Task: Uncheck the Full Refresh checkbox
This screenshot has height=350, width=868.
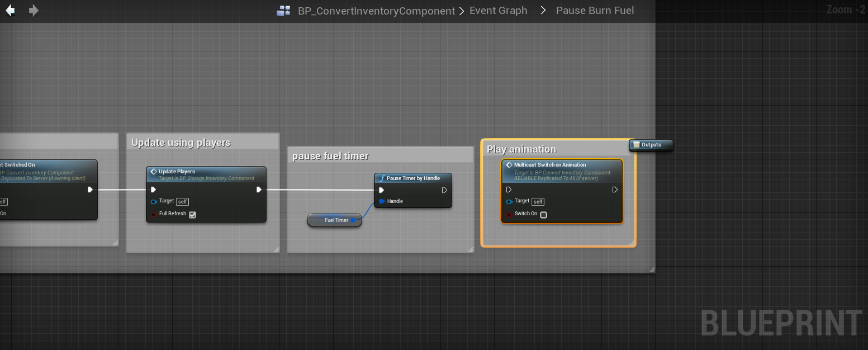Action: coord(192,215)
